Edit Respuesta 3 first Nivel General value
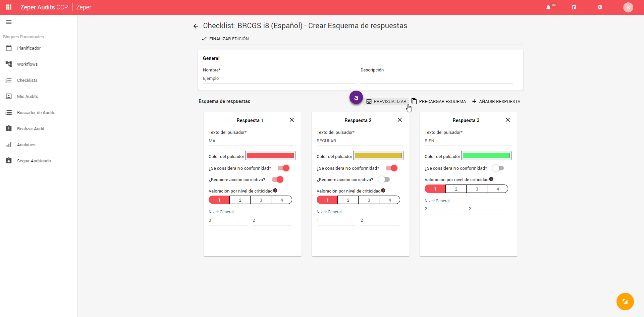The image size is (644, 317). click(444, 209)
